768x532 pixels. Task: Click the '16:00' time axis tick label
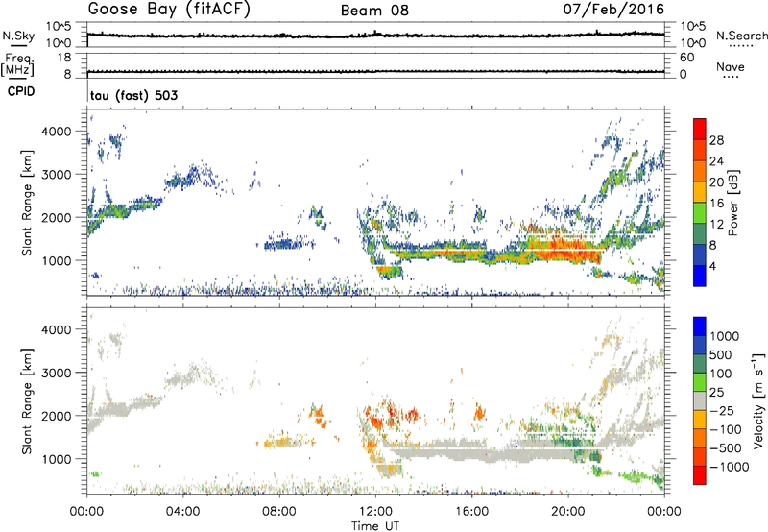pyautogui.click(x=471, y=512)
